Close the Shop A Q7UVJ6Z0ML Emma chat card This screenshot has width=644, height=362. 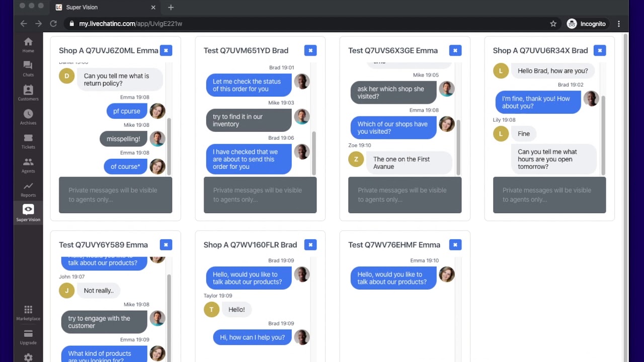pos(166,50)
